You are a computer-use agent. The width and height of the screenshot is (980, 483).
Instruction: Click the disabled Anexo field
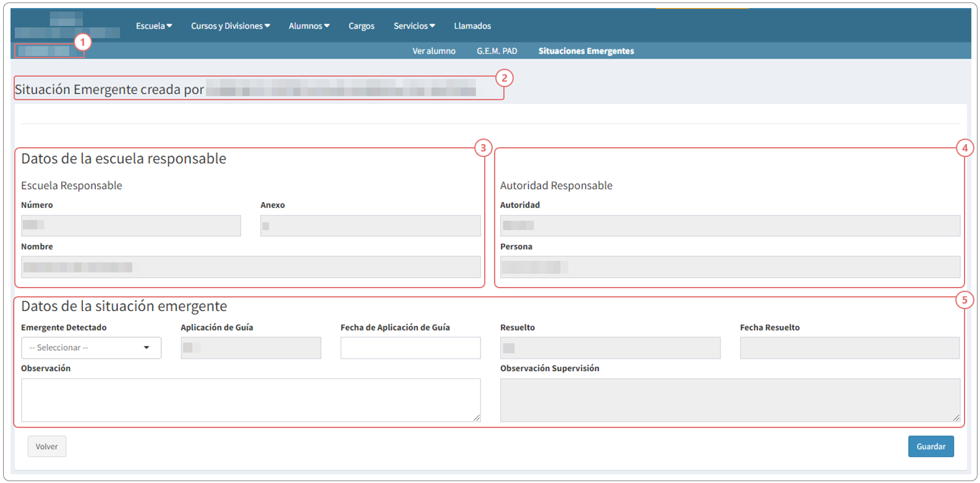tap(370, 226)
